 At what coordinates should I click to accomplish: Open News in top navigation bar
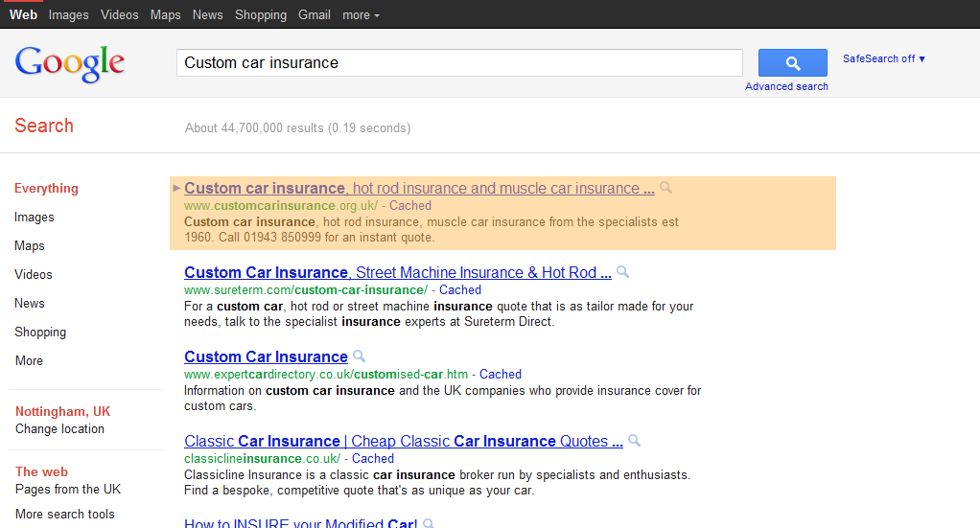coord(207,15)
